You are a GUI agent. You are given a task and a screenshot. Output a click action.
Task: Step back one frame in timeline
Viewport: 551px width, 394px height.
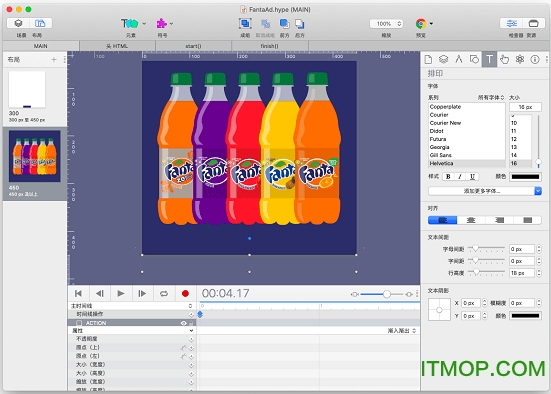[x=99, y=293]
